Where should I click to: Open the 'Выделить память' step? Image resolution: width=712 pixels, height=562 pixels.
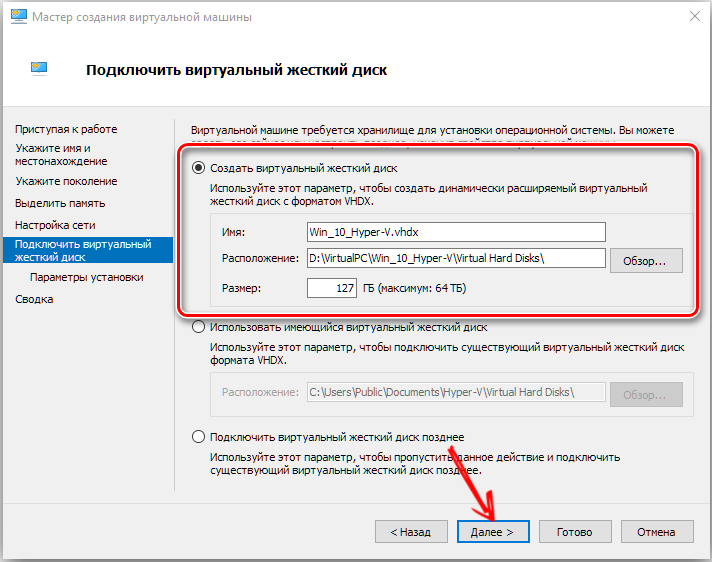[x=60, y=203]
